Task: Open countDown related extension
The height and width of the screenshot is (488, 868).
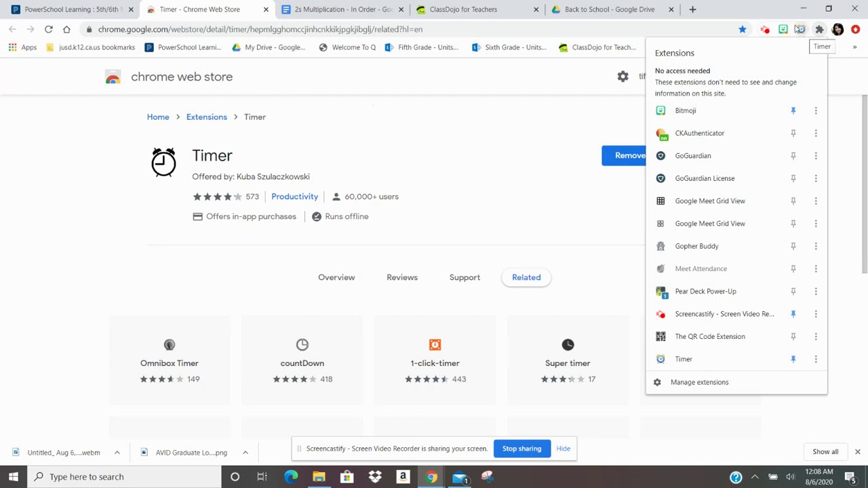Action: click(302, 361)
